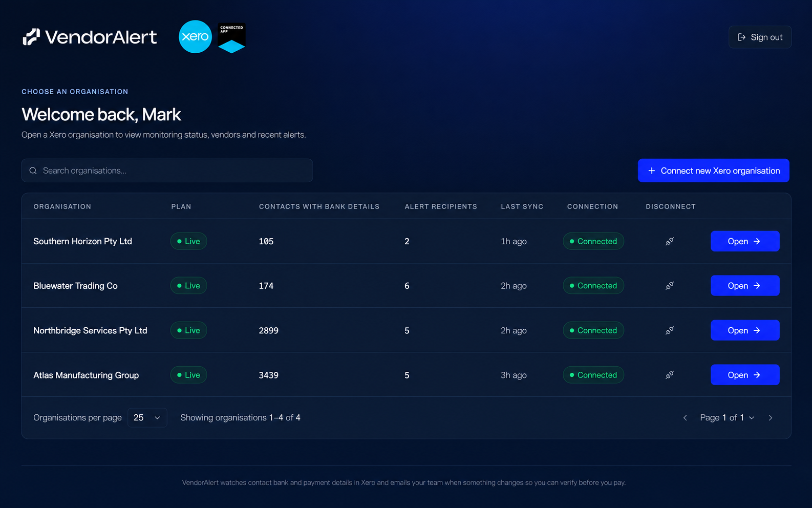This screenshot has width=812, height=508.
Task: Click the Alert Recipients column header
Action: click(441, 206)
